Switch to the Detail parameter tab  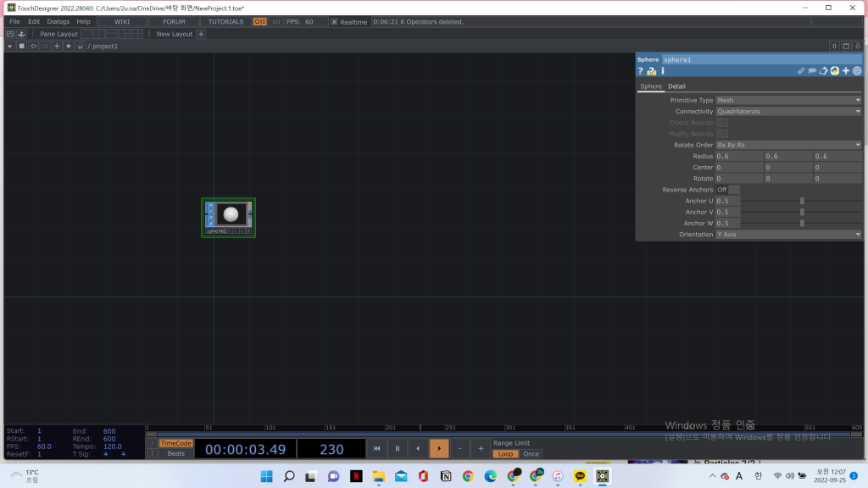click(676, 86)
